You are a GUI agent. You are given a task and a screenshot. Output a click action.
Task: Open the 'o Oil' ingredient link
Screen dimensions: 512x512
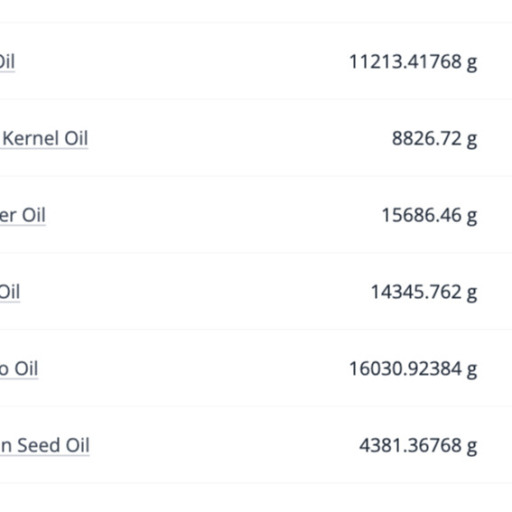coord(19,369)
